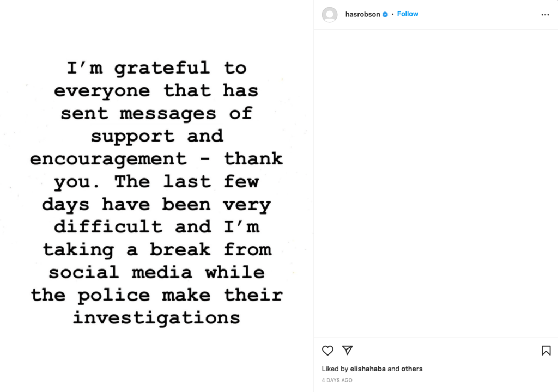Image resolution: width=558 pixels, height=392 pixels.
Task: Open the 4 DAYS AGO timestamp link
Action: pos(337,380)
